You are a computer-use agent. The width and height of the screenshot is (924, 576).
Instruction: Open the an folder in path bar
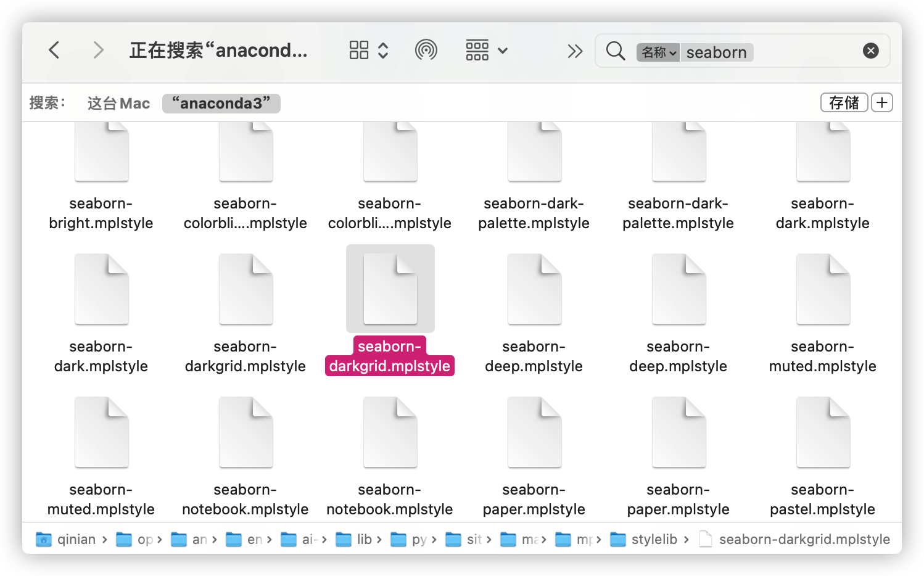189,539
